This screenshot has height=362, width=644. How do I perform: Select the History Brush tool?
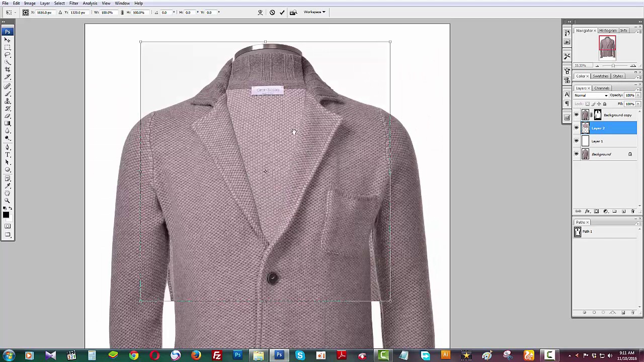[8, 108]
